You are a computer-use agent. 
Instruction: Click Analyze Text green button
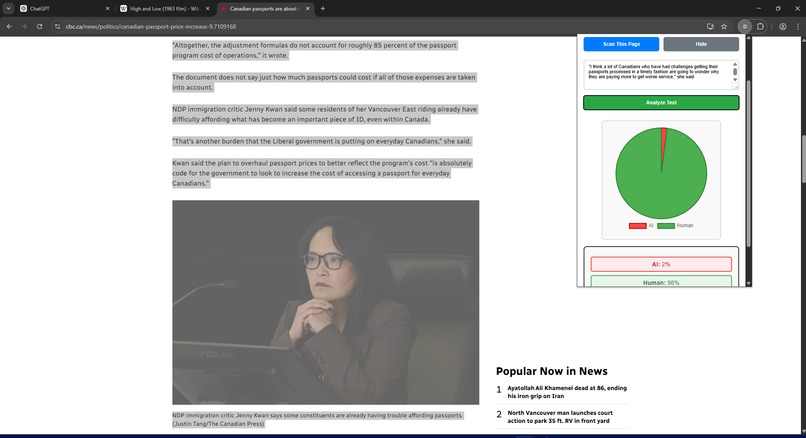661,102
